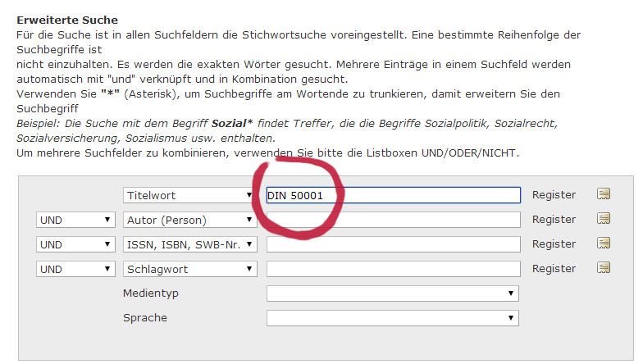Click the register icon beside Autor row
Screen dimensions: 643x364
[604, 219]
